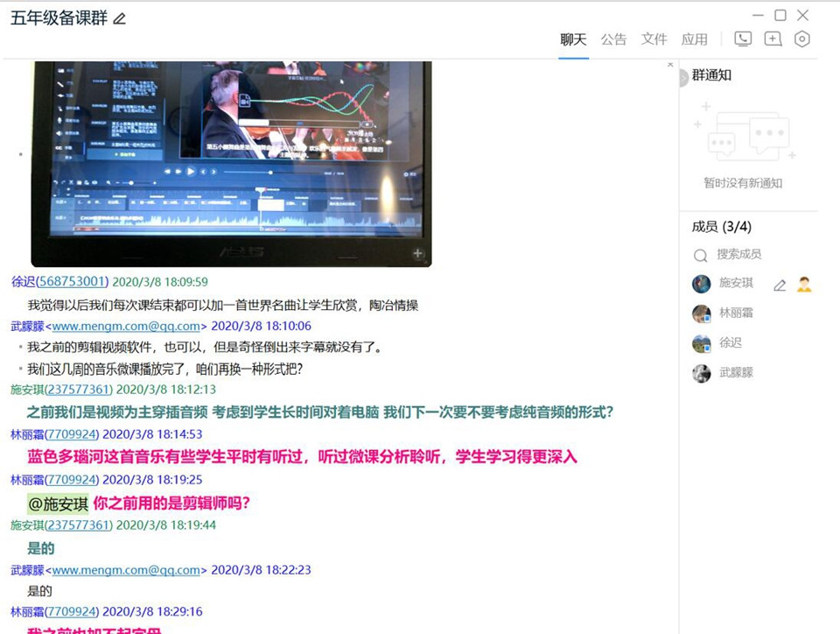The image size is (840, 634).
Task: Open the 文件 tab
Action: 654,39
